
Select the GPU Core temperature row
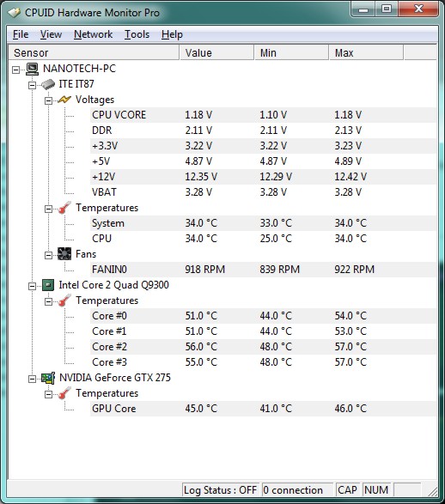[x=263, y=409]
